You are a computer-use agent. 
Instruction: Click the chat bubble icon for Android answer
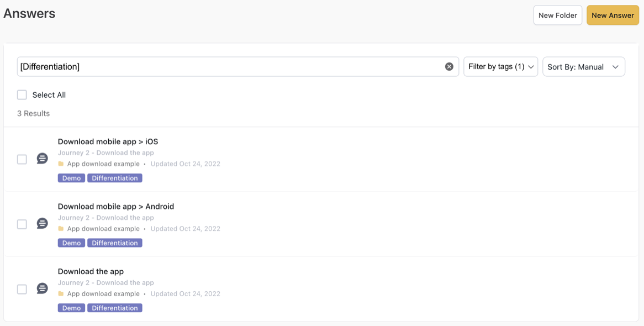point(42,224)
